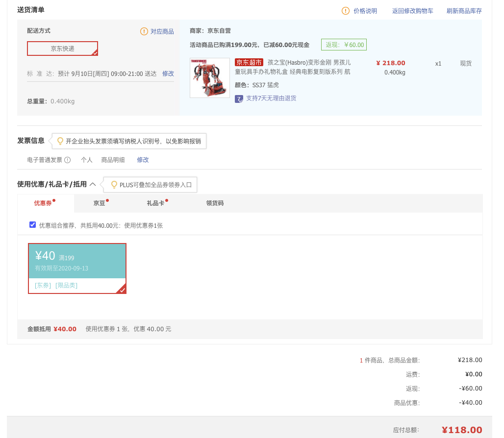Click the 总重量 0.400kg value
Viewport: 504px width, 438px height.
click(x=62, y=101)
